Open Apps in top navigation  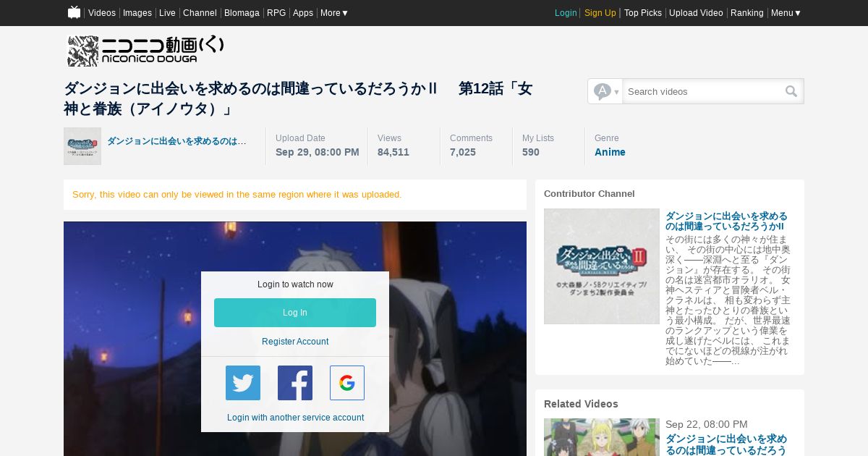coord(303,13)
